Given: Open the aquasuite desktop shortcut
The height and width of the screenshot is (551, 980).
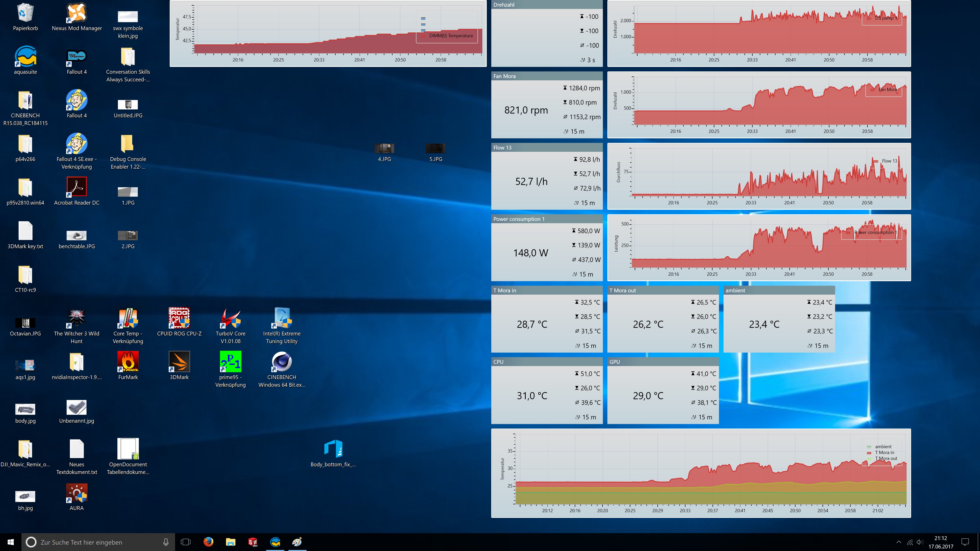Looking at the screenshot, I should (26, 57).
